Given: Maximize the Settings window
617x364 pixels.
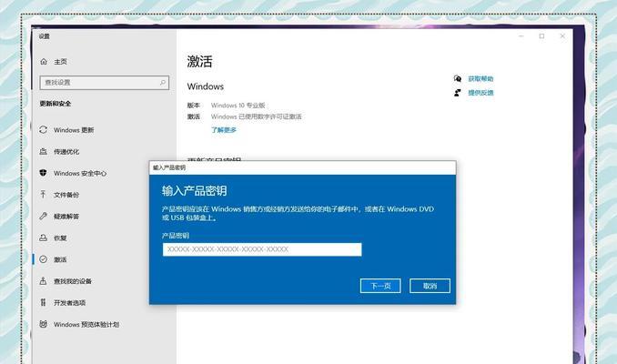Looking at the screenshot, I should tap(541, 35).
